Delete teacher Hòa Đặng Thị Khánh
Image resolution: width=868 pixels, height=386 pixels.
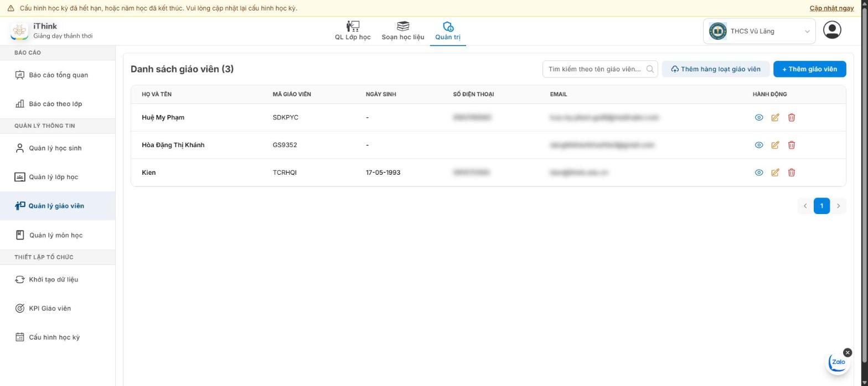pyautogui.click(x=792, y=145)
